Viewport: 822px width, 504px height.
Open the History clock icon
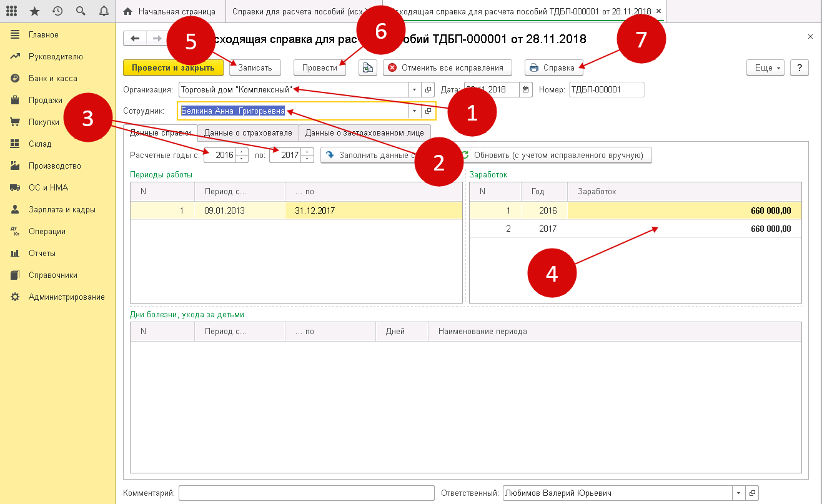(57, 11)
